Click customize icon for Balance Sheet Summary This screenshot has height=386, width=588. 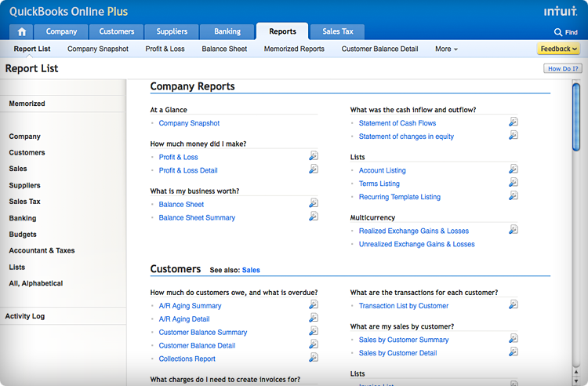coord(314,217)
